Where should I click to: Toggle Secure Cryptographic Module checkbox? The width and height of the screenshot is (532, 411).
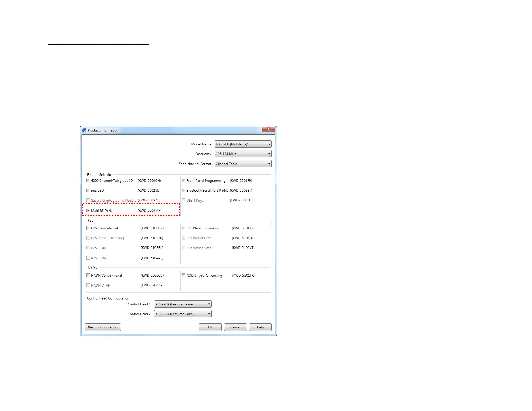pyautogui.click(x=88, y=200)
